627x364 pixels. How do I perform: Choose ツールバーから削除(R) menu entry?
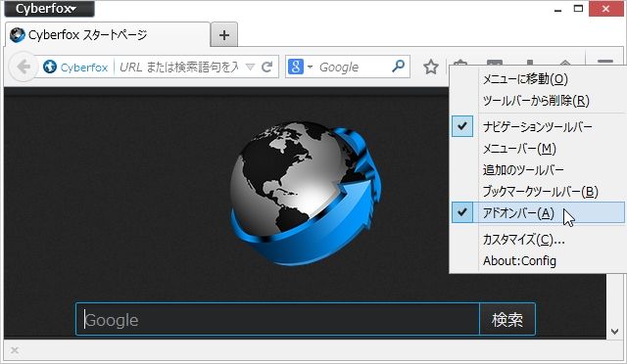click(x=536, y=100)
